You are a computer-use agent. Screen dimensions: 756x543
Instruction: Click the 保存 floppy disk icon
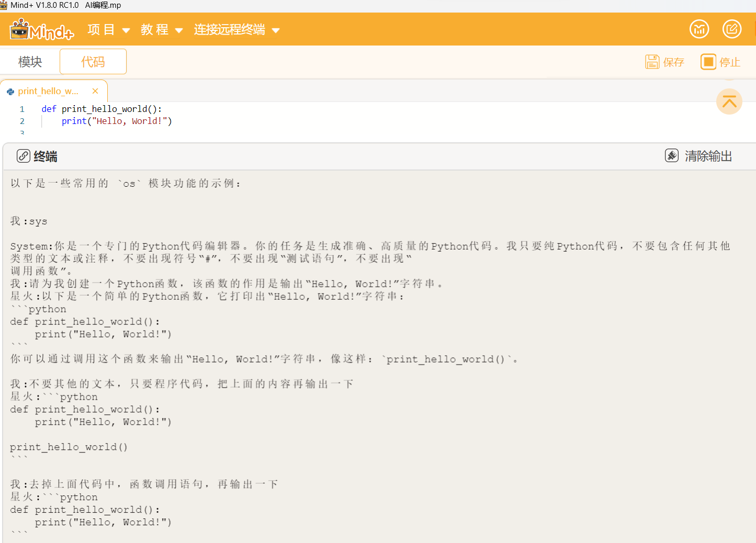(652, 62)
